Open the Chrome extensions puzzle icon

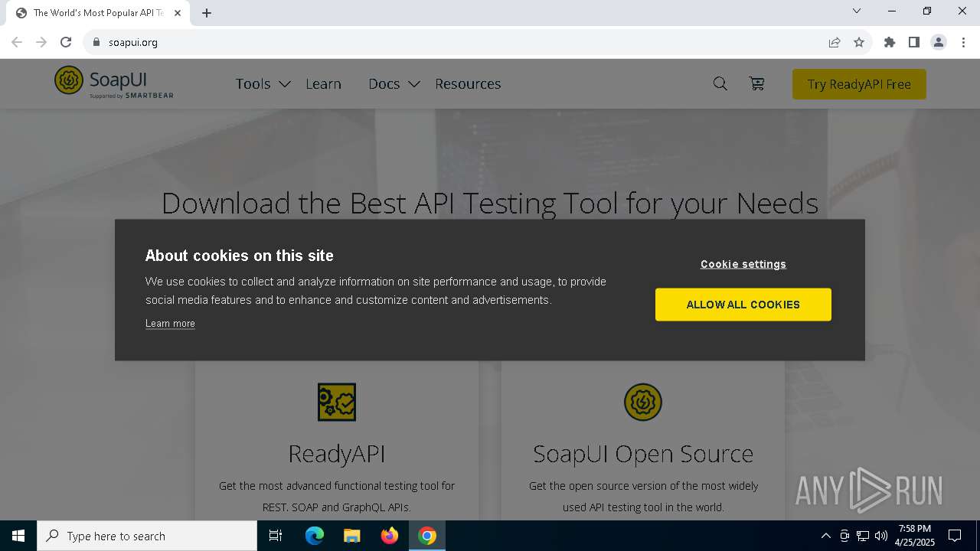889,42
